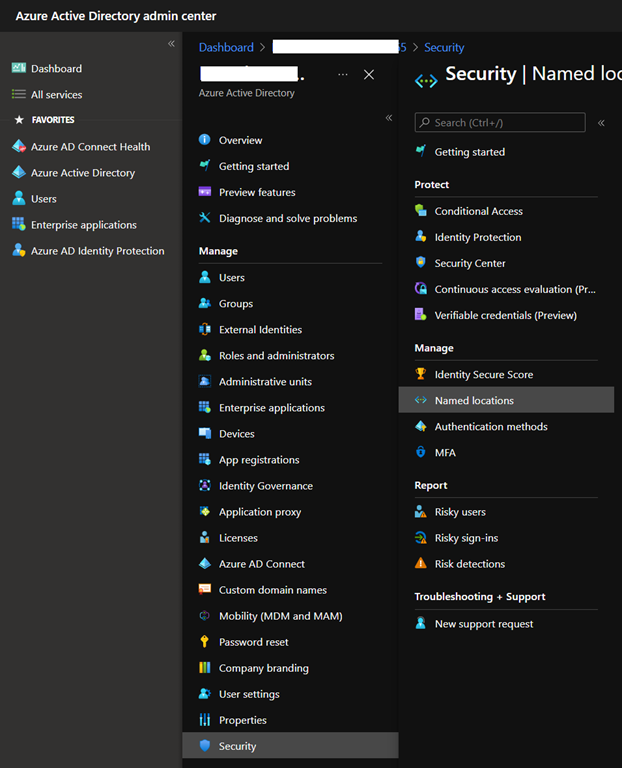This screenshot has width=622, height=768.
Task: Click the Conditional Access icon
Action: point(421,211)
